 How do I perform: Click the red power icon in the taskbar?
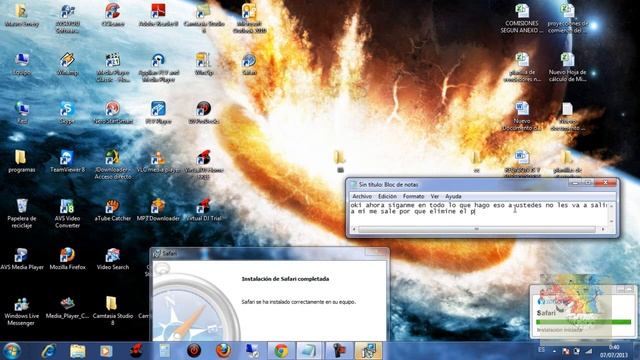point(194,351)
